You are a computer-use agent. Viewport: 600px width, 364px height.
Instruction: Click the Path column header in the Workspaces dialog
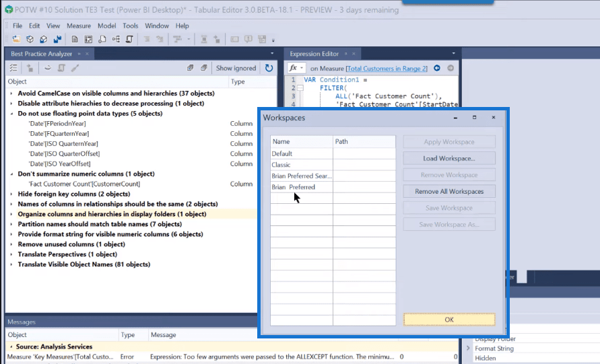coord(364,141)
